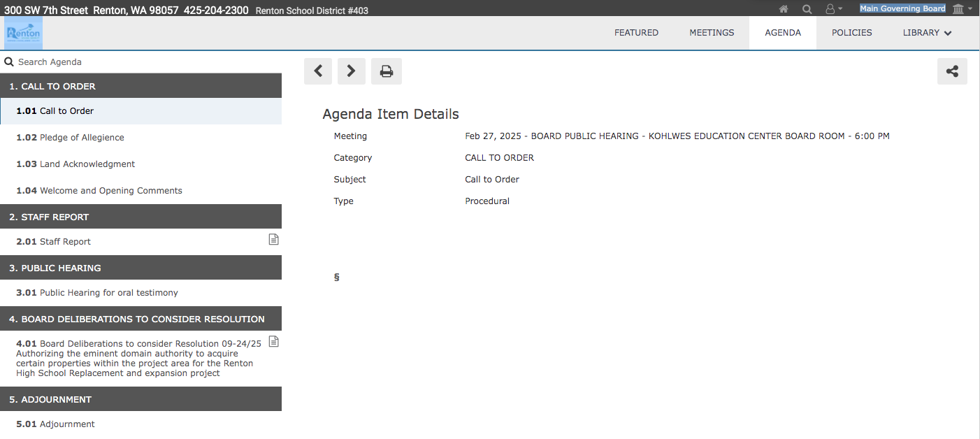Go to next agenda item arrow
The image size is (980, 439).
(x=352, y=71)
